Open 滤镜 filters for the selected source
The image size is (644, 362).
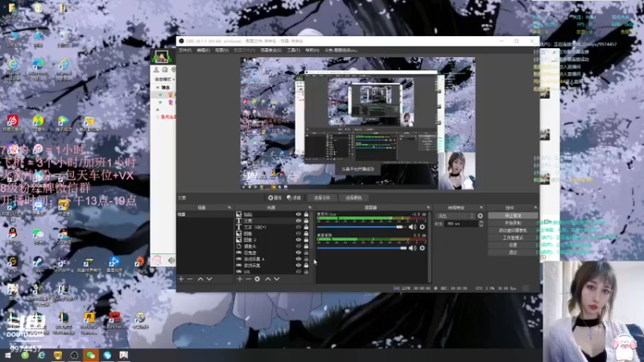(x=294, y=198)
